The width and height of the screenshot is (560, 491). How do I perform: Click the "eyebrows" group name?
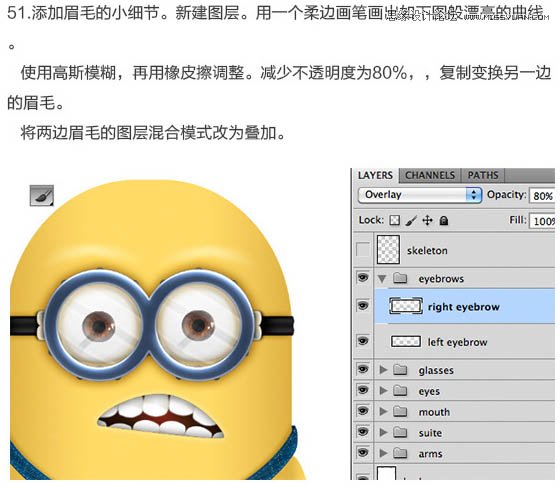(441, 279)
